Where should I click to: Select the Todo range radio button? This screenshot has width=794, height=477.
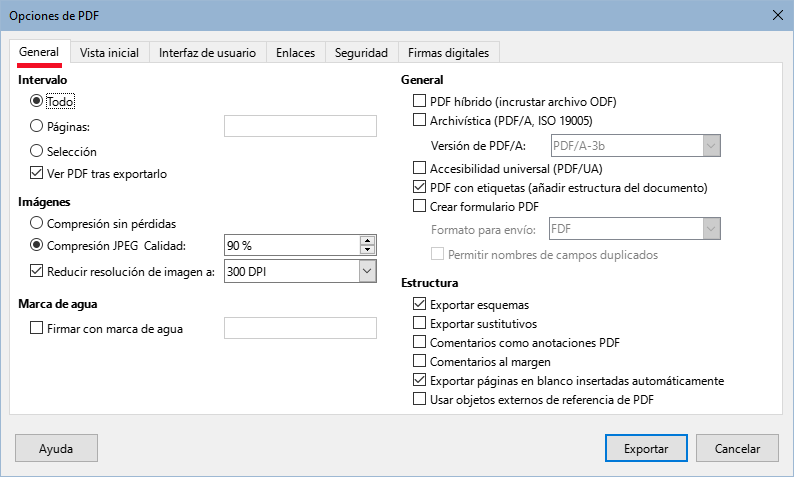36,101
